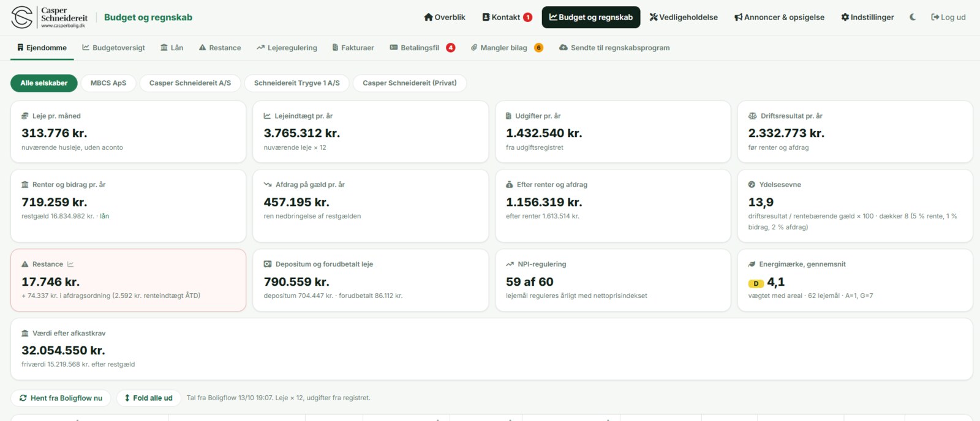The width and height of the screenshot is (980, 421).
Task: Click the Casper Schneidereit logo
Action: [x=50, y=17]
